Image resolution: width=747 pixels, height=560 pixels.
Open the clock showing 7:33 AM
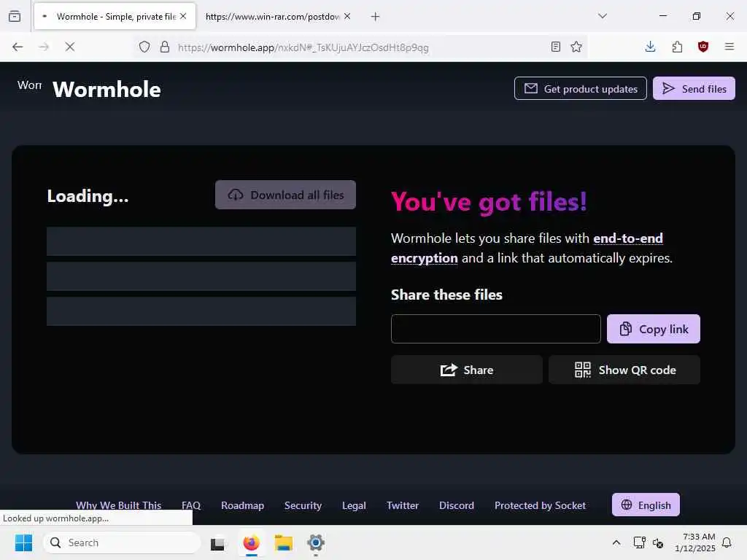tap(695, 542)
